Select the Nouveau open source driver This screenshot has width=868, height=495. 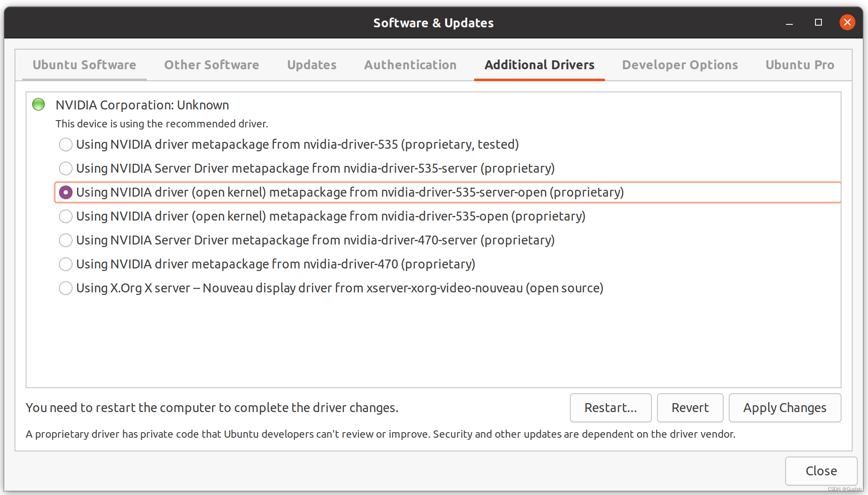pyautogui.click(x=65, y=288)
